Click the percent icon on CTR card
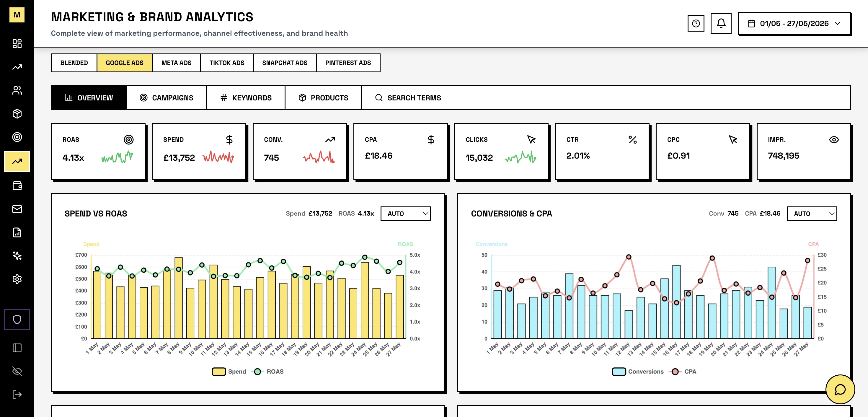The width and height of the screenshot is (868, 417). point(632,140)
